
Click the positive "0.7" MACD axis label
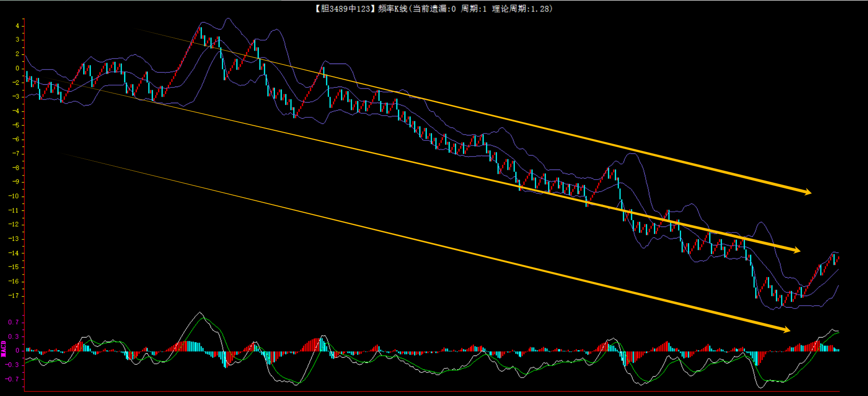click(14, 322)
